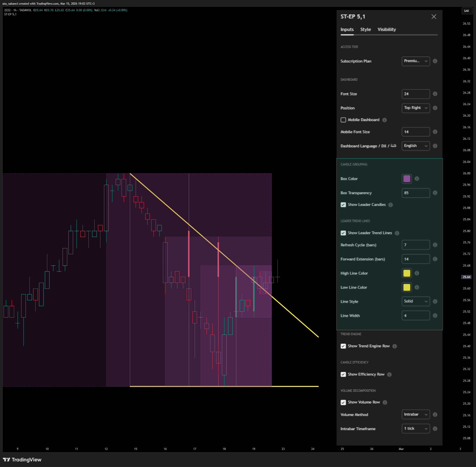Image resolution: width=476 pixels, height=467 pixels.
Task: Click the Font Size input field
Action: [416, 94]
